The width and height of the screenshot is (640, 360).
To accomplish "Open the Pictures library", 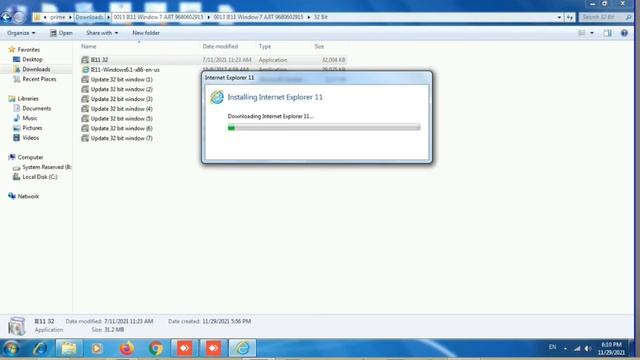I will tap(32, 128).
